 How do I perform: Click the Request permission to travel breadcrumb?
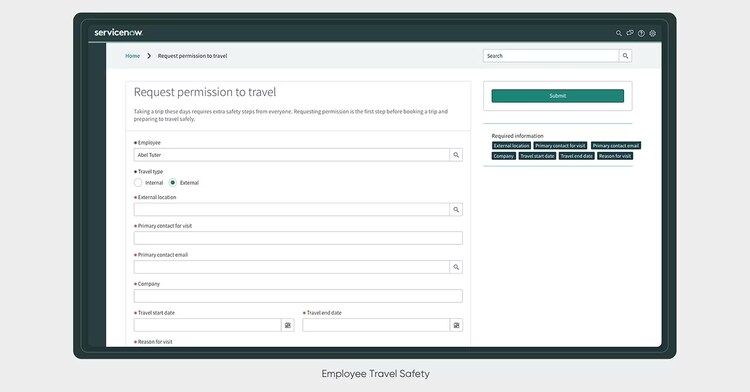tap(192, 56)
